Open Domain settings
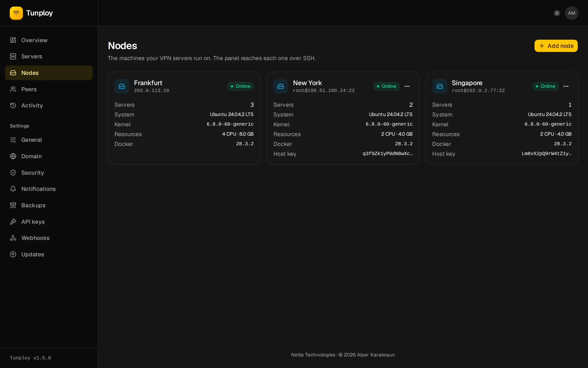Screen dimensions: 588x368 (49, 156)
